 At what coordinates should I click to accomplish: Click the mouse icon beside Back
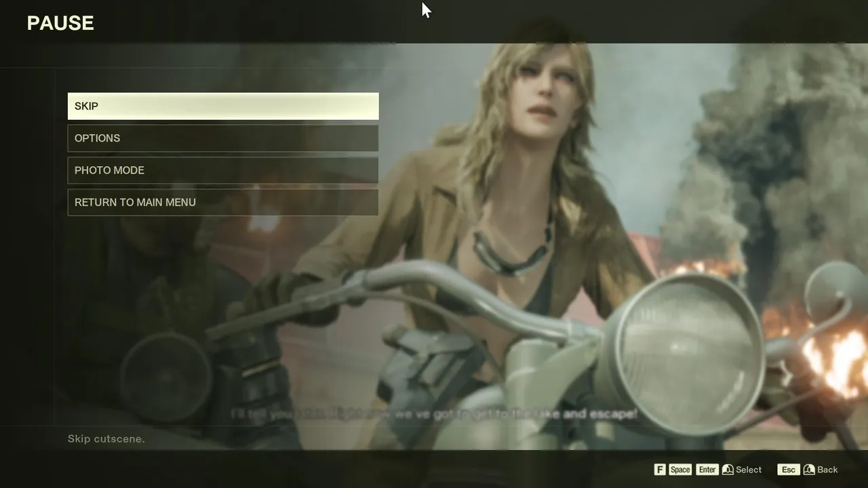(x=809, y=470)
